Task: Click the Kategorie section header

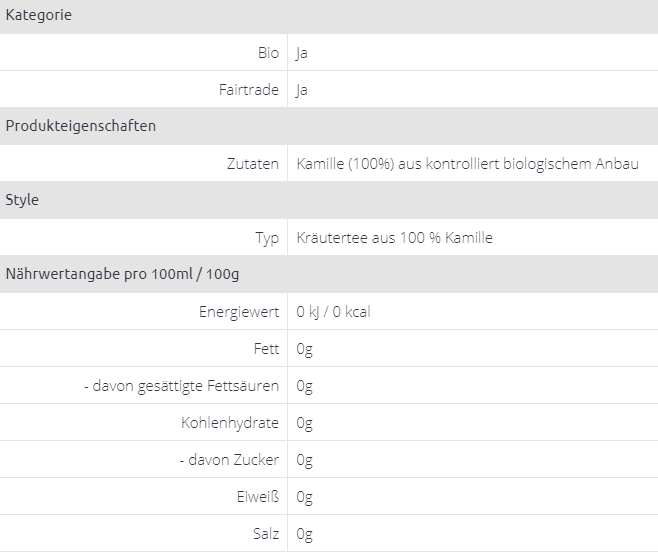Action: [38, 15]
